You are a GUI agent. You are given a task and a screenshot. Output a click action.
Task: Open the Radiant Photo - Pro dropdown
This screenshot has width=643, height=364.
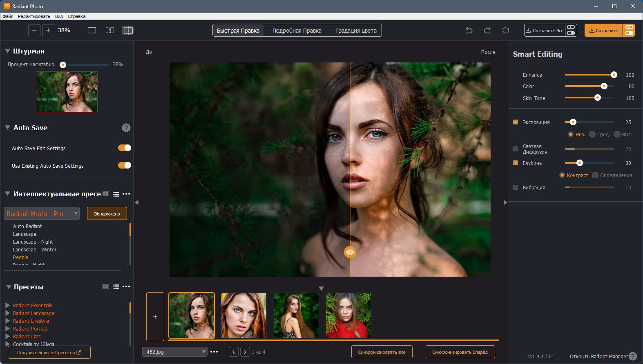tap(42, 213)
